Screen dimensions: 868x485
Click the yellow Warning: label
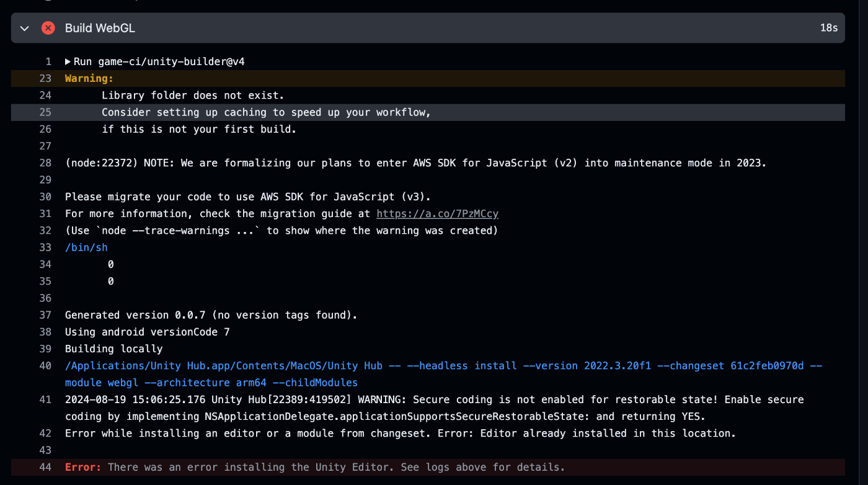(x=89, y=78)
